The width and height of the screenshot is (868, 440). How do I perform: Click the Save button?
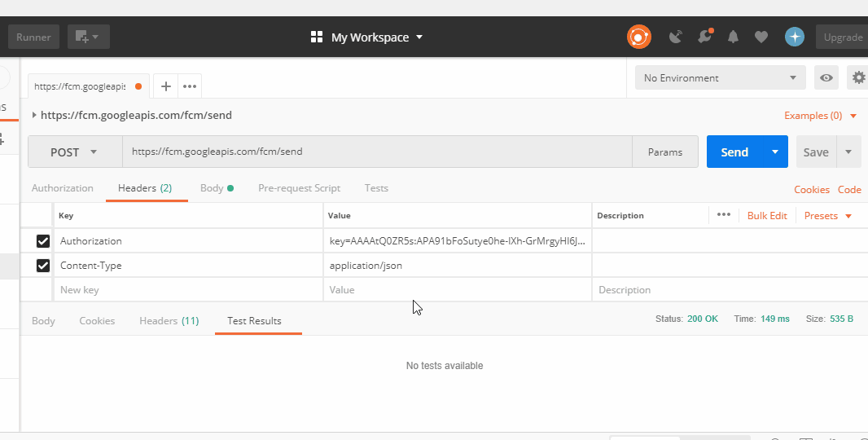click(x=816, y=152)
